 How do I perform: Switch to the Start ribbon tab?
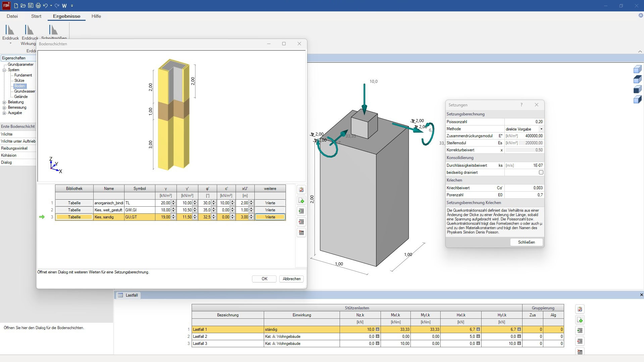click(36, 16)
